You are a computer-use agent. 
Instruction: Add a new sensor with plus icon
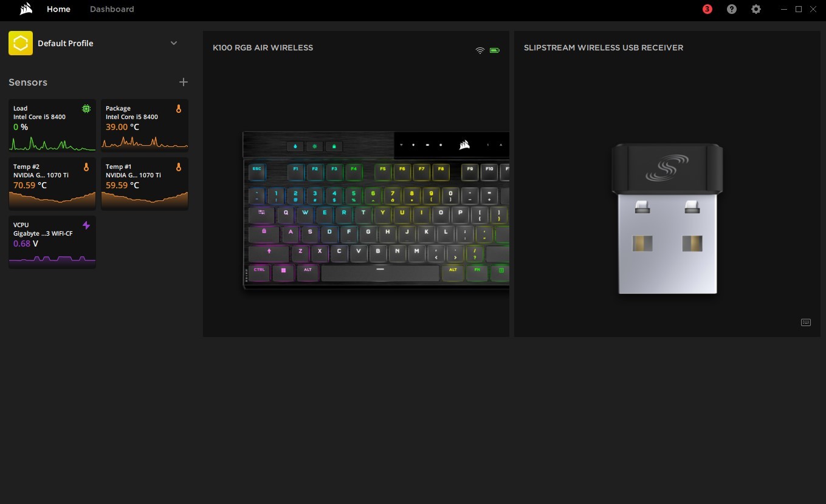tap(184, 82)
